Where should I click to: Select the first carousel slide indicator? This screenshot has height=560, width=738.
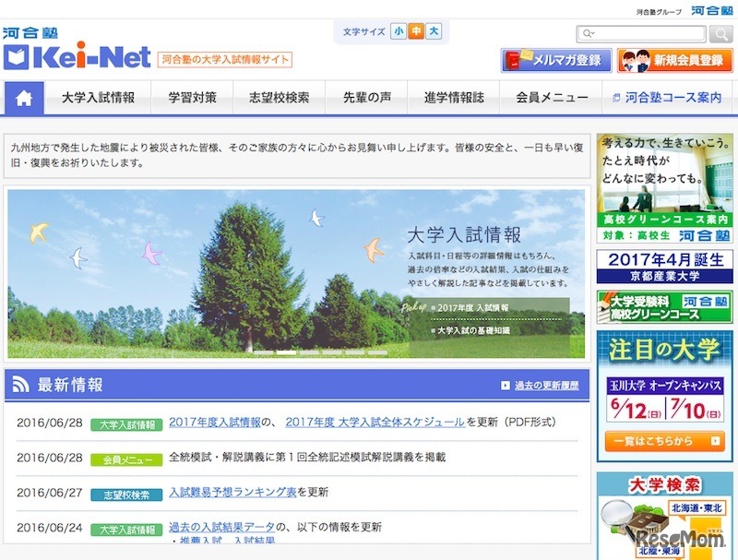click(x=264, y=352)
